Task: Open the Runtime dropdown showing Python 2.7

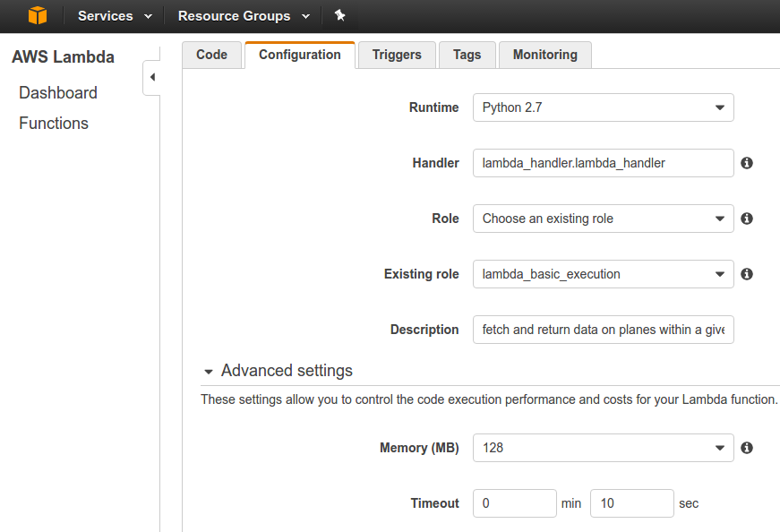Action: coord(603,107)
